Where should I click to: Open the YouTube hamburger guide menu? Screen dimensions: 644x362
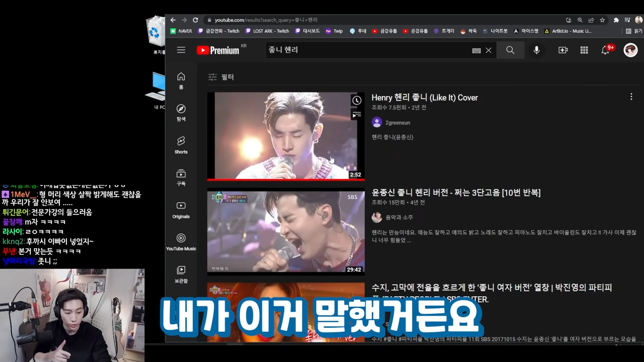pos(181,50)
